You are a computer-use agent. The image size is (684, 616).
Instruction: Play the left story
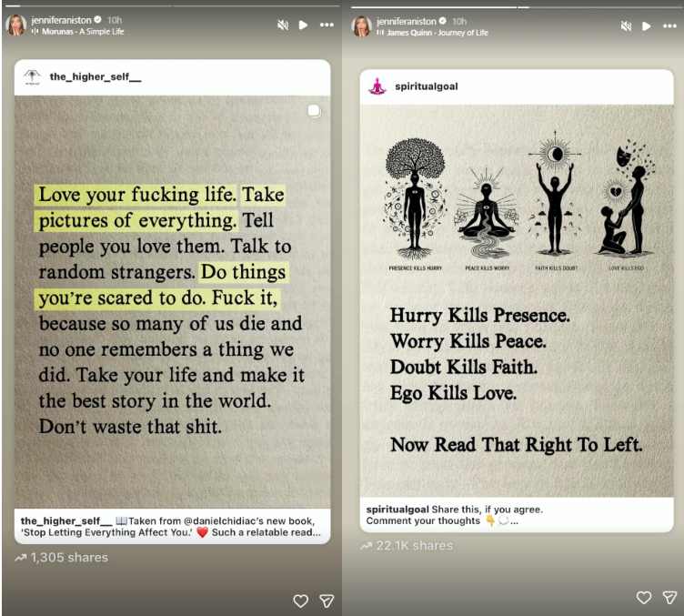[303, 25]
